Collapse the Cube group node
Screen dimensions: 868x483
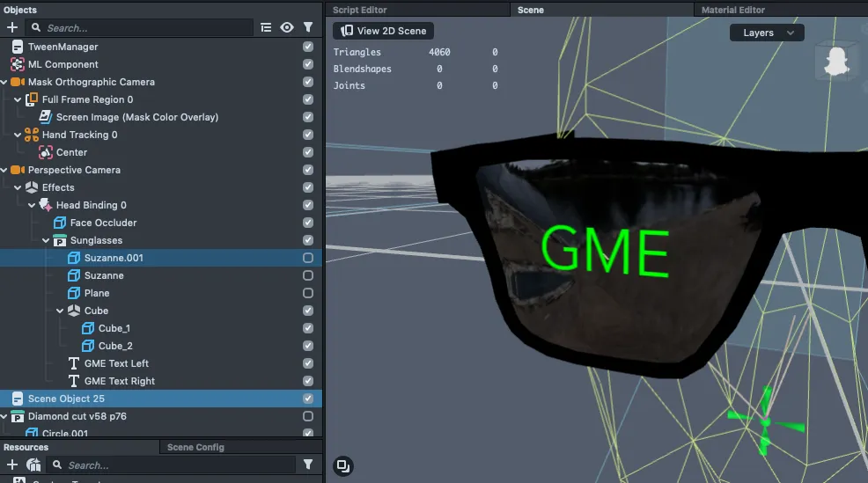pyautogui.click(x=60, y=311)
